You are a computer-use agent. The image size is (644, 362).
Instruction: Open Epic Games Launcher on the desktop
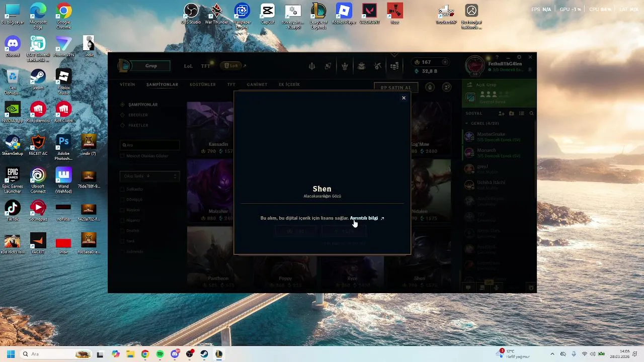[13, 180]
